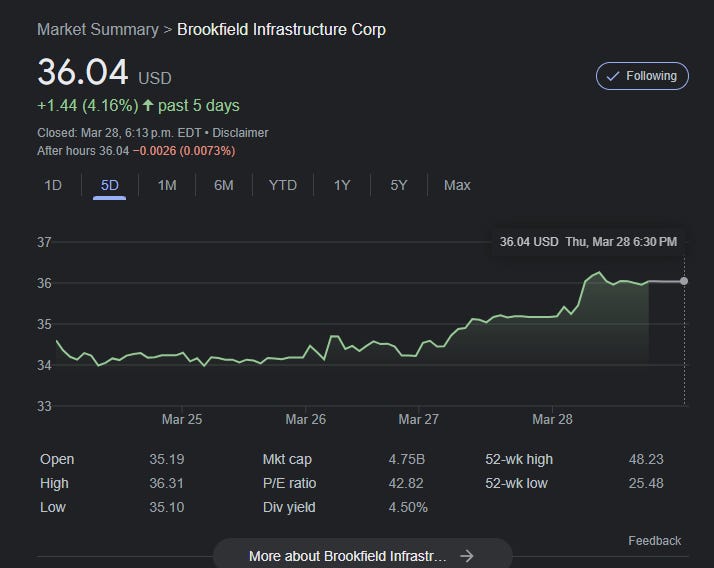
Task: Show the 5Y chart range
Action: 398,185
